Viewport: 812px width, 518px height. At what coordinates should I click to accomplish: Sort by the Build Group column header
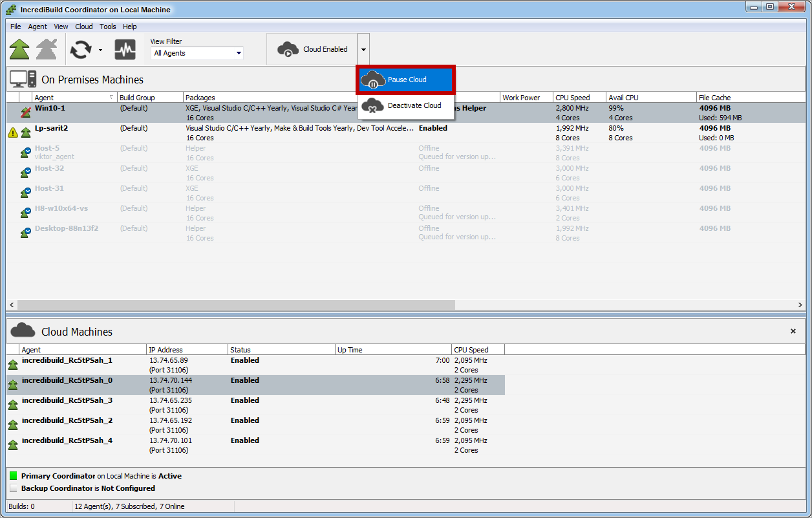point(150,98)
